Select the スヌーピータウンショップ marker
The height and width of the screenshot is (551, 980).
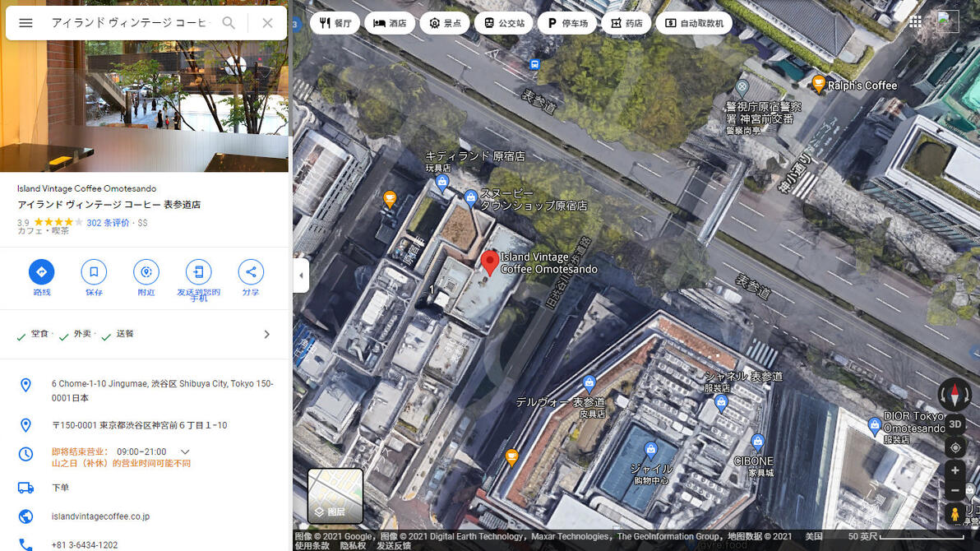(470, 199)
